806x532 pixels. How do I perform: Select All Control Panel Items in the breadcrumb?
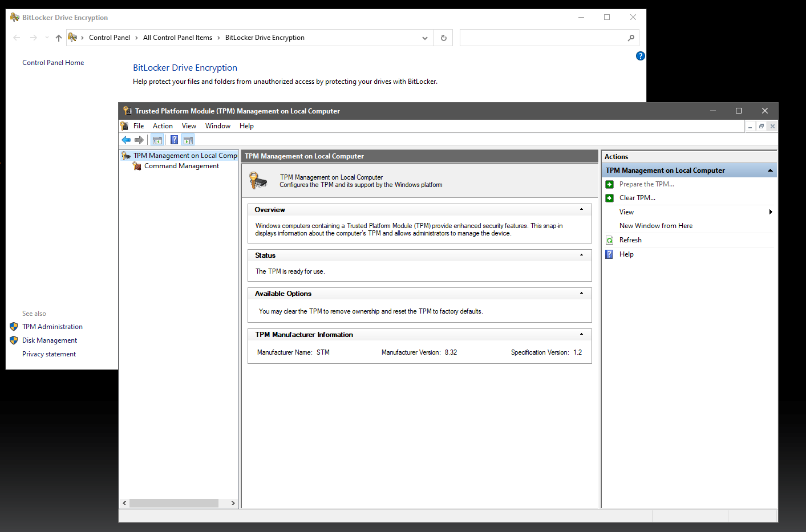click(x=177, y=38)
